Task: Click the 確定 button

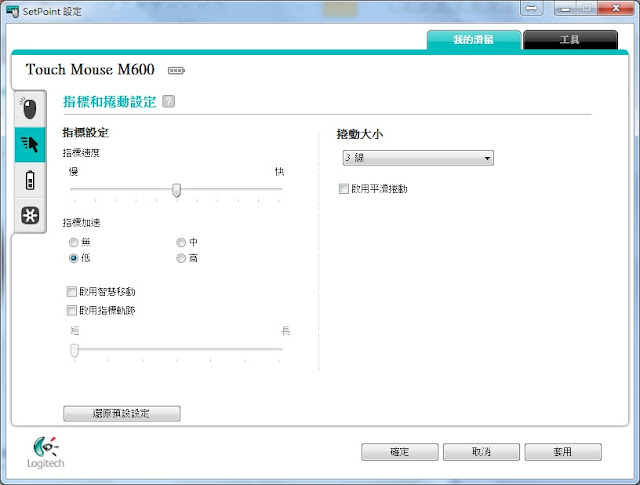Action: pyautogui.click(x=400, y=452)
